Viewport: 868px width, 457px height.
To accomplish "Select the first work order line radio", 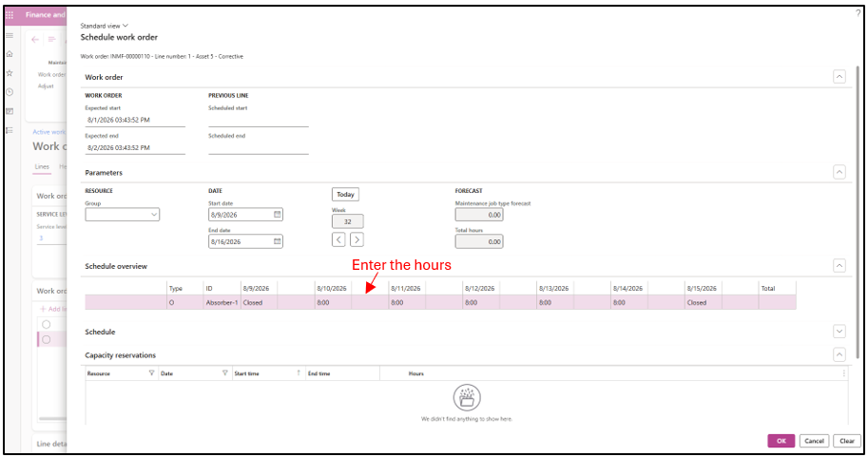I will tap(47, 325).
